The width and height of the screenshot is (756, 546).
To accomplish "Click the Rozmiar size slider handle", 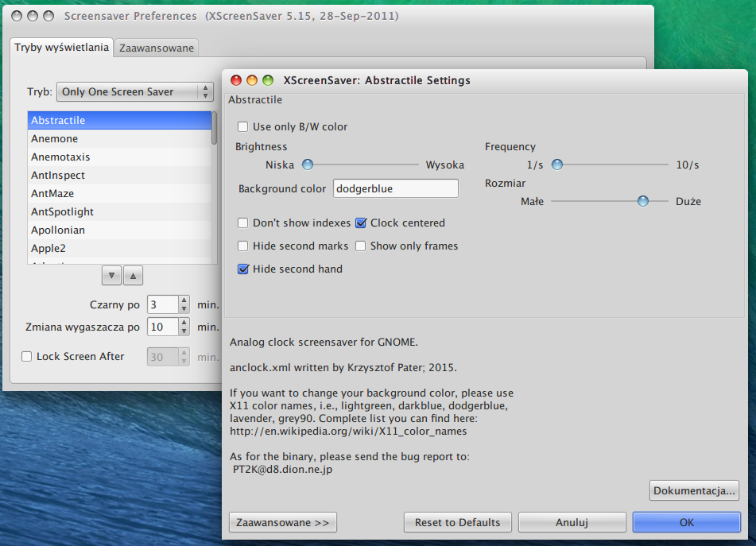I will (642, 201).
